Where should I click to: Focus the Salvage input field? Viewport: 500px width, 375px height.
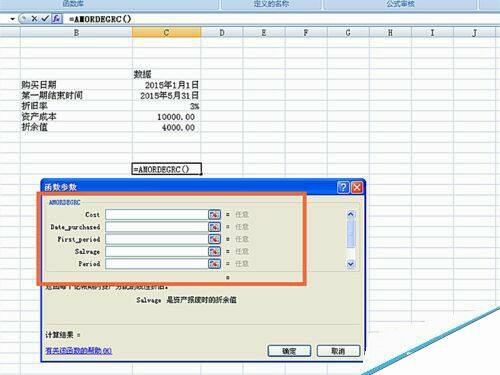[x=157, y=251]
